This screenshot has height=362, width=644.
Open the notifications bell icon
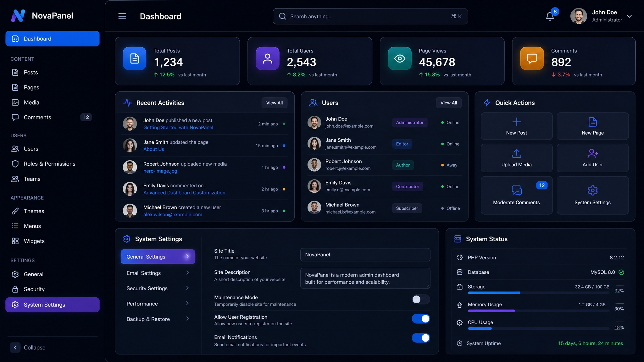550,16
